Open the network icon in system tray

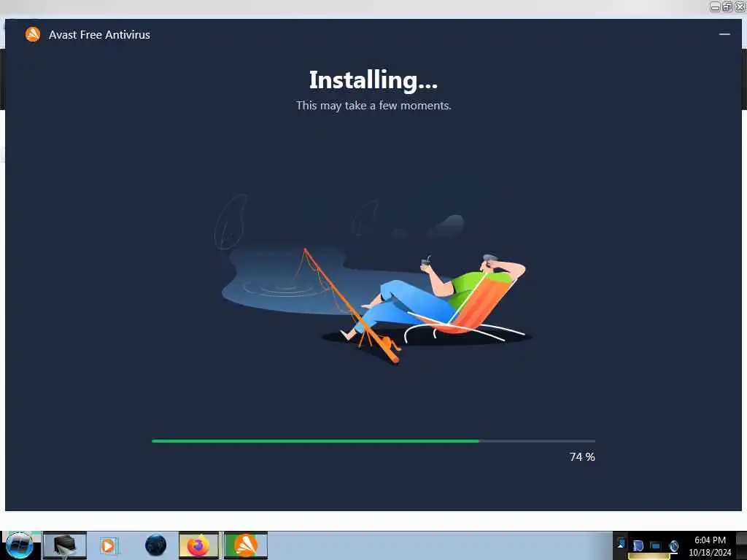click(x=656, y=545)
